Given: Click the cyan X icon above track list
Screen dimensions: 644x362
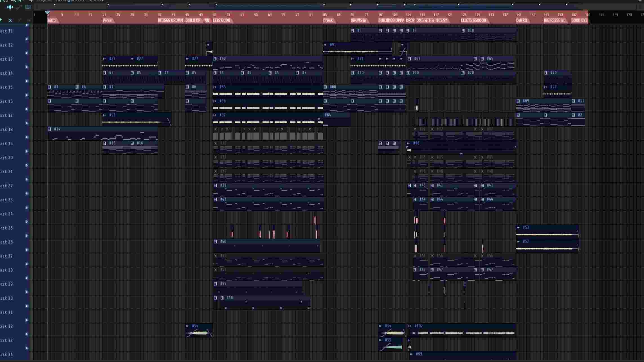Looking at the screenshot, I should tap(10, 20).
